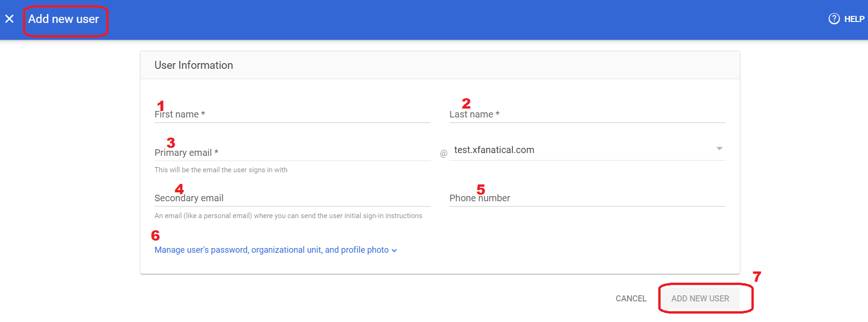
Task: Click the chevron next to profile photo link
Action: point(394,250)
